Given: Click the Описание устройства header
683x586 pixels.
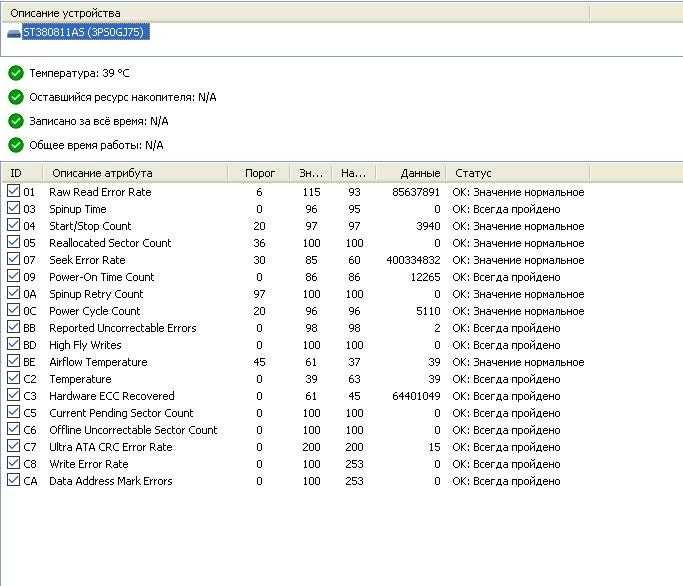Looking at the screenshot, I should (295, 14).
